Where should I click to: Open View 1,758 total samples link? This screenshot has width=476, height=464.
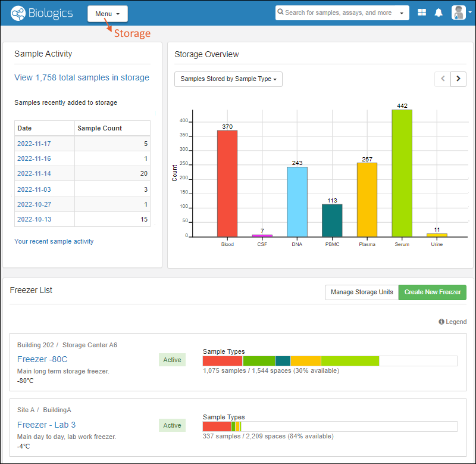point(82,77)
